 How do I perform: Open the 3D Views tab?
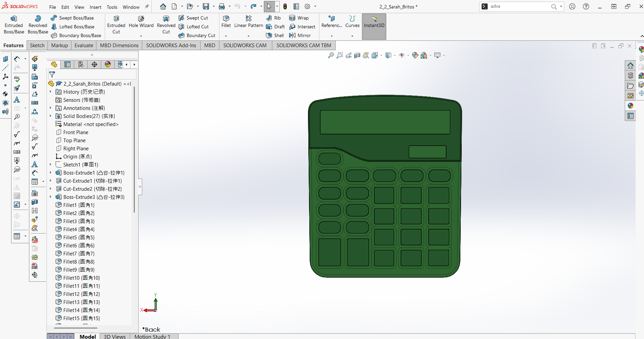(115, 336)
